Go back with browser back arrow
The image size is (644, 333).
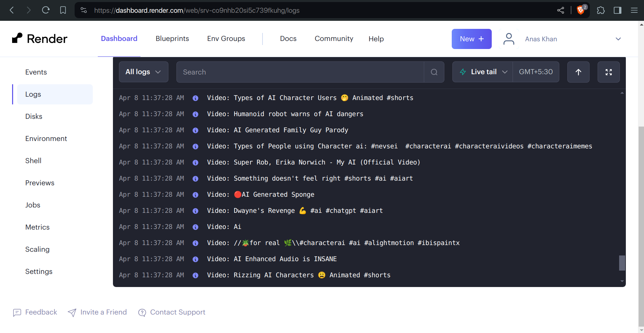tap(12, 10)
